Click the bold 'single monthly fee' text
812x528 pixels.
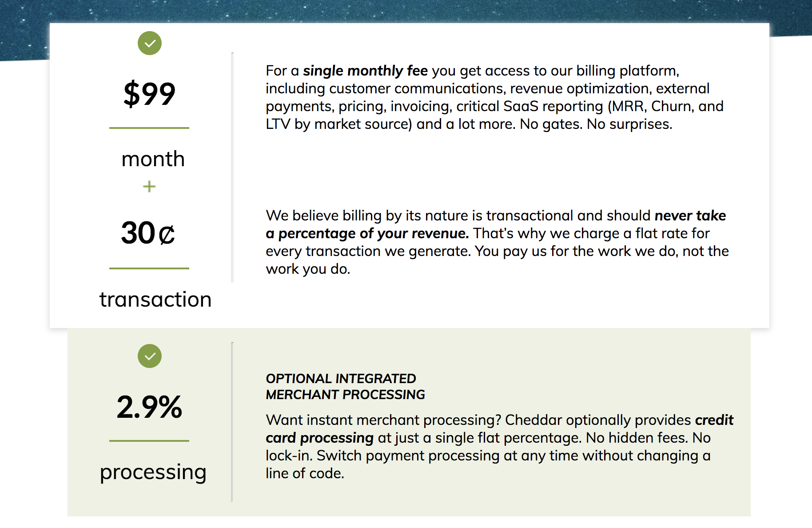(x=365, y=71)
